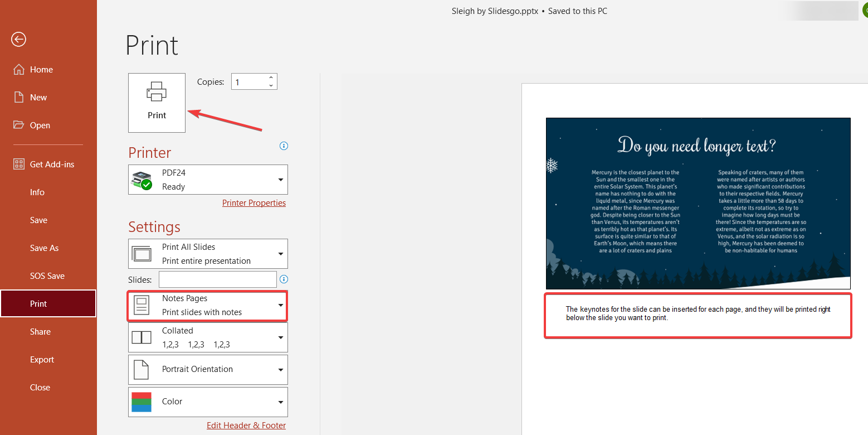Click into the Slides range field
Screen dimensions: 868x435
tap(217, 279)
